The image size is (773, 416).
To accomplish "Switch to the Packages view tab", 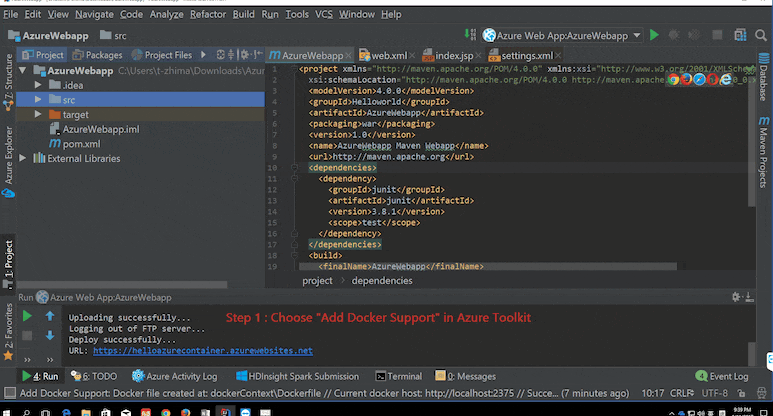I will click(x=98, y=55).
